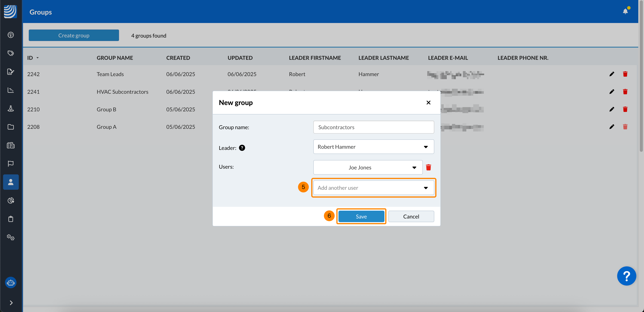
Task: Click the Group name input field
Action: (x=374, y=127)
